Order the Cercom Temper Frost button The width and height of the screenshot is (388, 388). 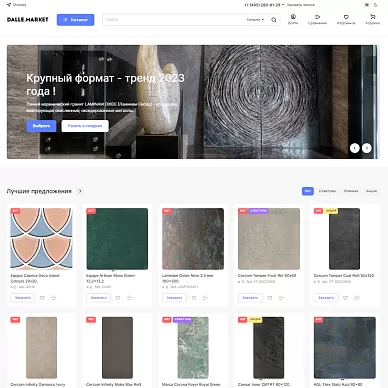click(x=250, y=298)
